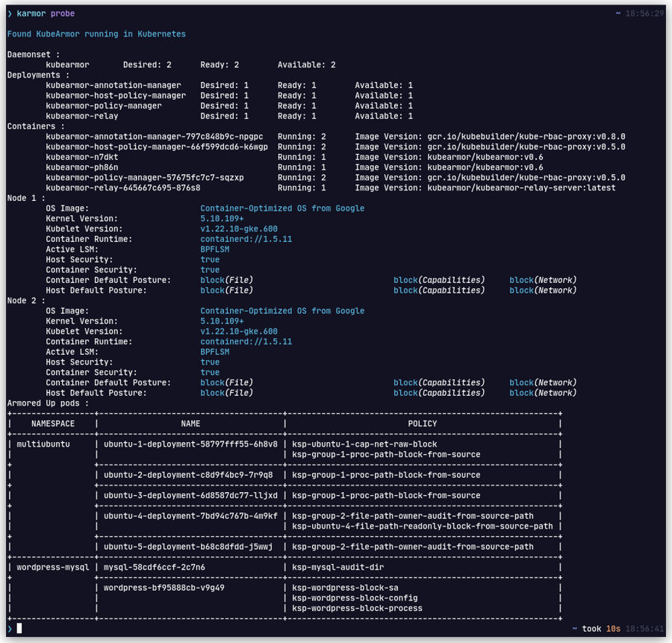Click the 'Containers :' heading
Viewport: 672px width, 643px height.
pos(36,126)
